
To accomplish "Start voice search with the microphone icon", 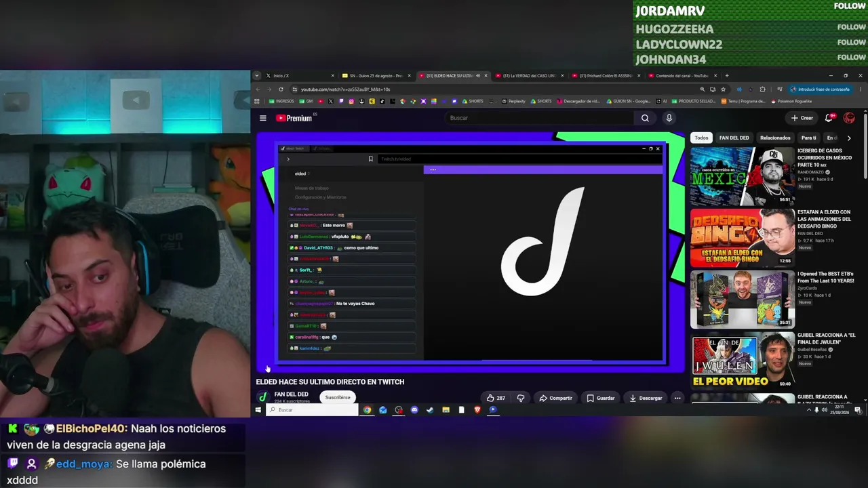I will click(x=669, y=118).
